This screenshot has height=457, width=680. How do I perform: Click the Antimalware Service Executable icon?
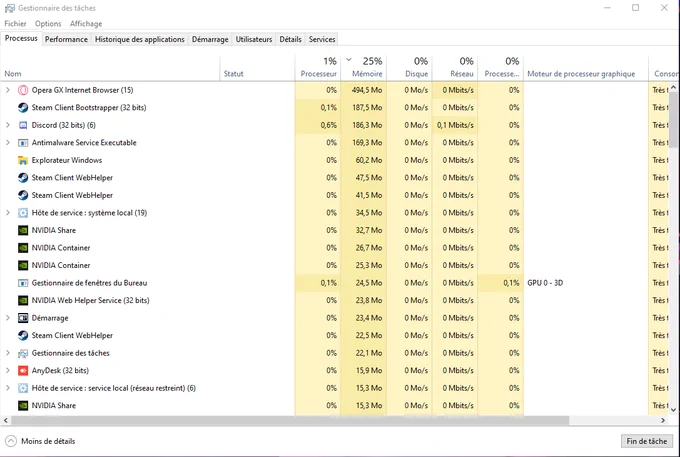point(23,143)
